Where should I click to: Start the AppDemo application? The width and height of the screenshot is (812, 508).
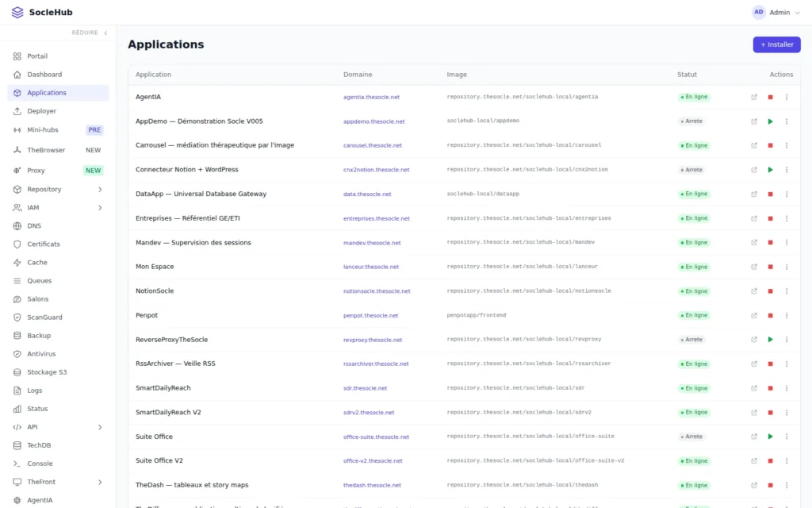coord(770,121)
